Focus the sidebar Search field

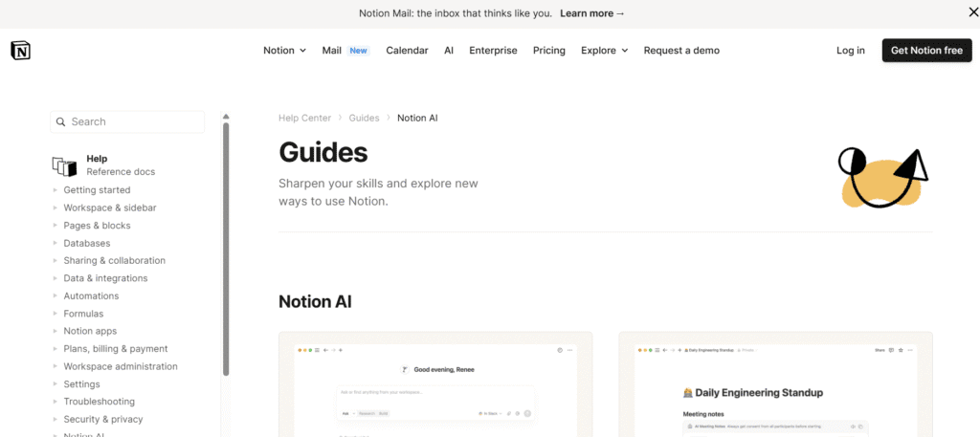tap(127, 121)
